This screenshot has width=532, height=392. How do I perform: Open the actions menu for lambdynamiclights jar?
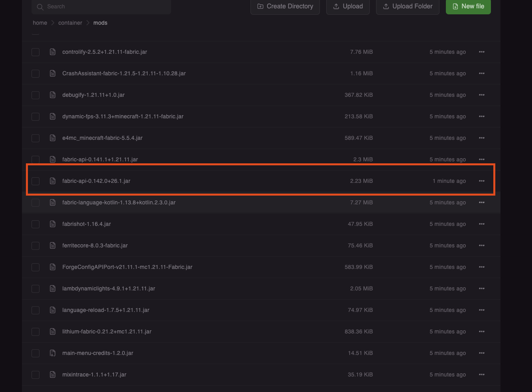pos(481,288)
